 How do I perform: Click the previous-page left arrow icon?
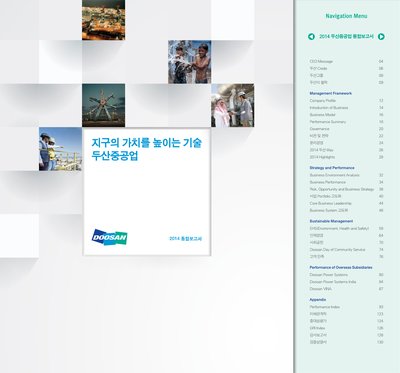point(311,37)
